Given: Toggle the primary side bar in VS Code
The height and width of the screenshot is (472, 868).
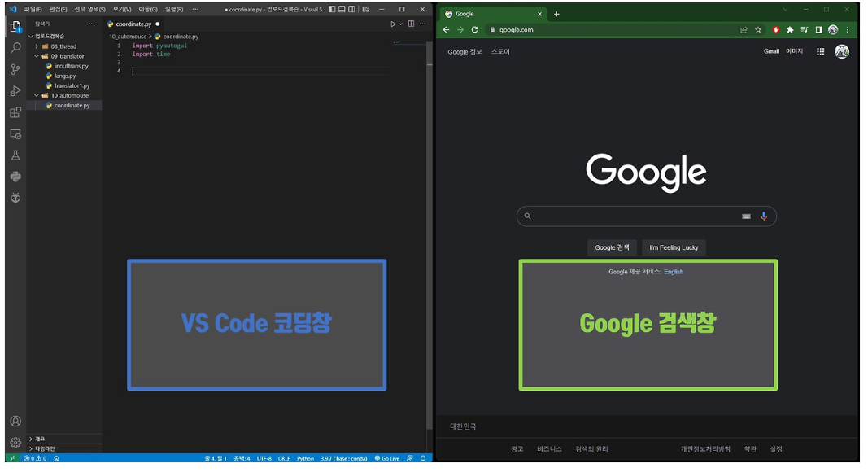Looking at the screenshot, I should [x=332, y=10].
